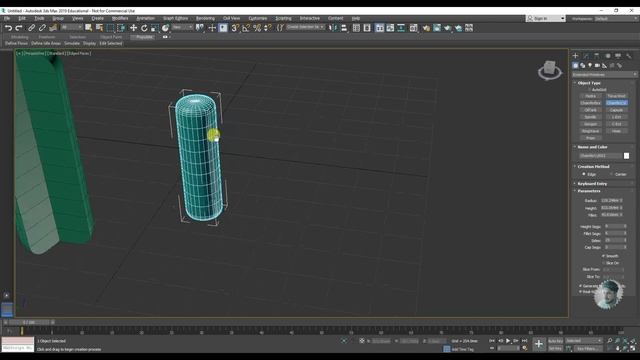Open the Create Selection Set dropdown

pyautogui.click(x=305, y=27)
